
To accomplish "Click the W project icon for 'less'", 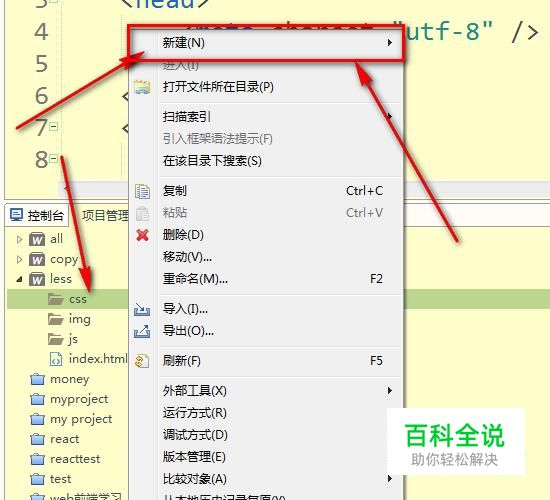I will 37,279.
